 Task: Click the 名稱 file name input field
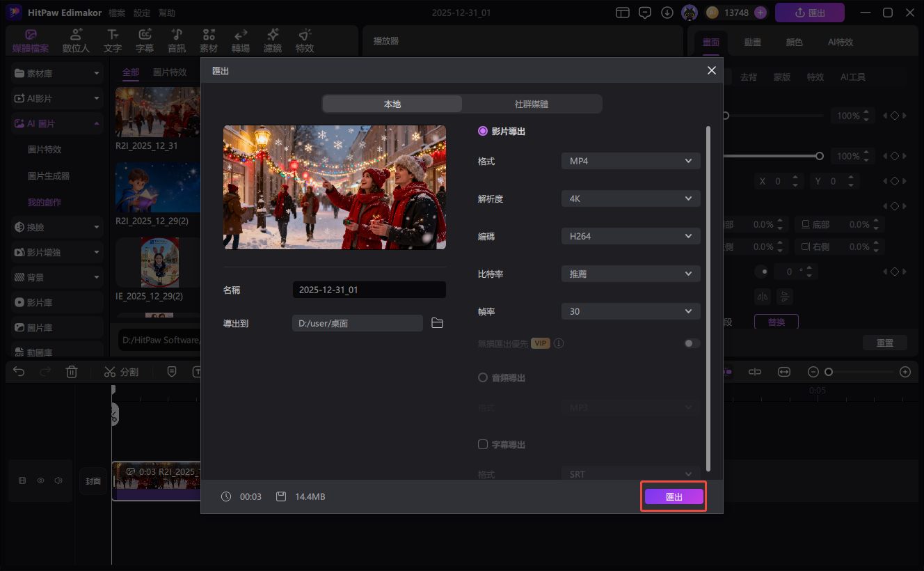(369, 290)
